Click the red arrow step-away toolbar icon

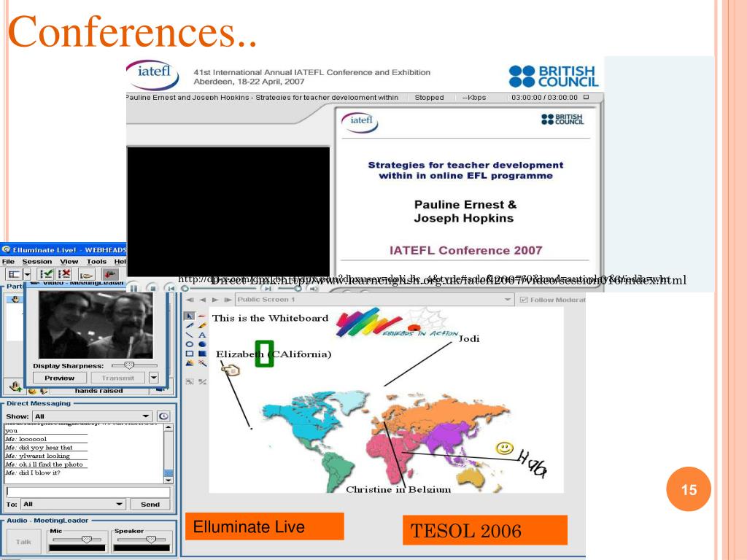110,274
